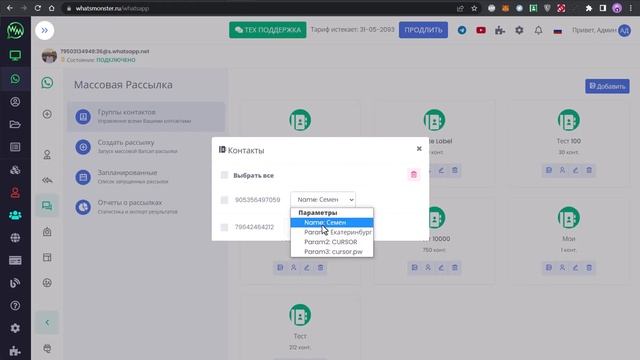
Task: Toggle the Выбрать все checkbox
Action: coord(224,175)
